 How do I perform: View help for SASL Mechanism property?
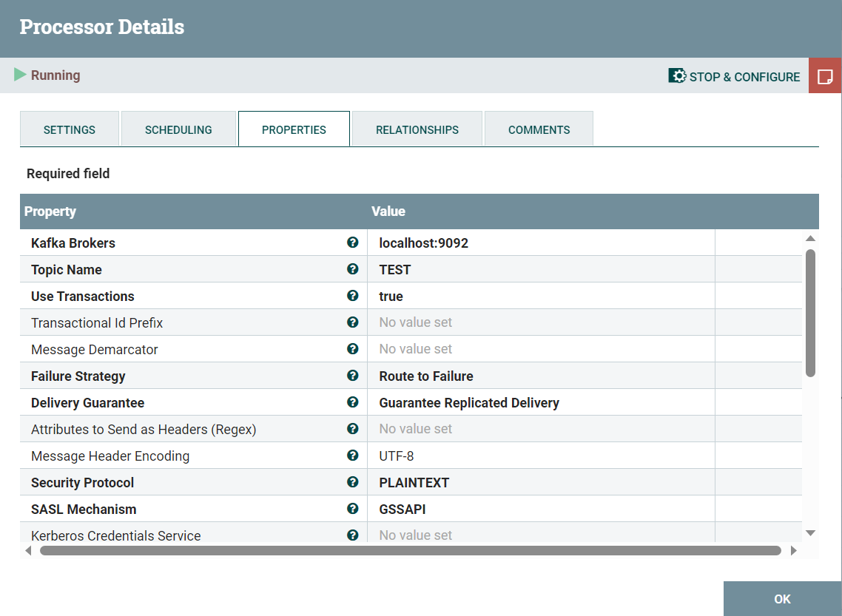pos(353,509)
